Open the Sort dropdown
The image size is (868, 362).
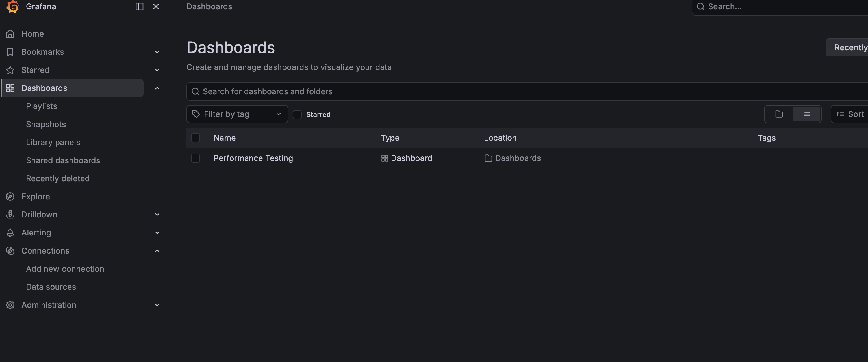[849, 114]
